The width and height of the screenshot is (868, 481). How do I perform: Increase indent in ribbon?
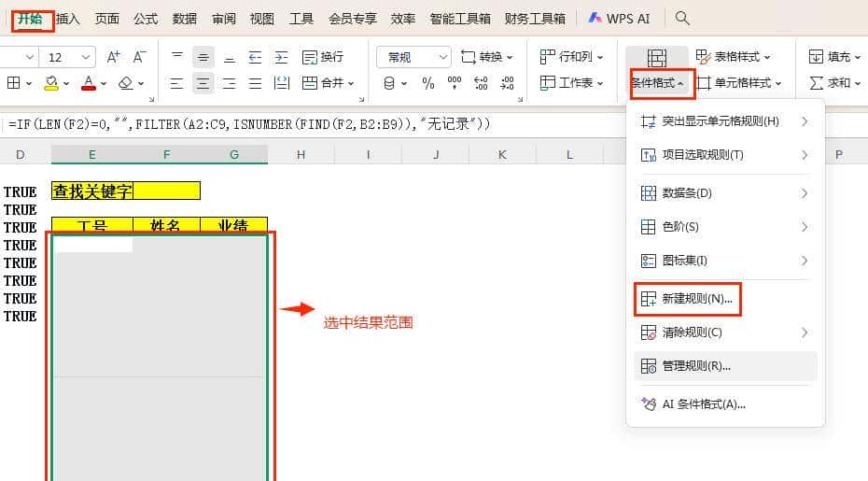point(281,57)
